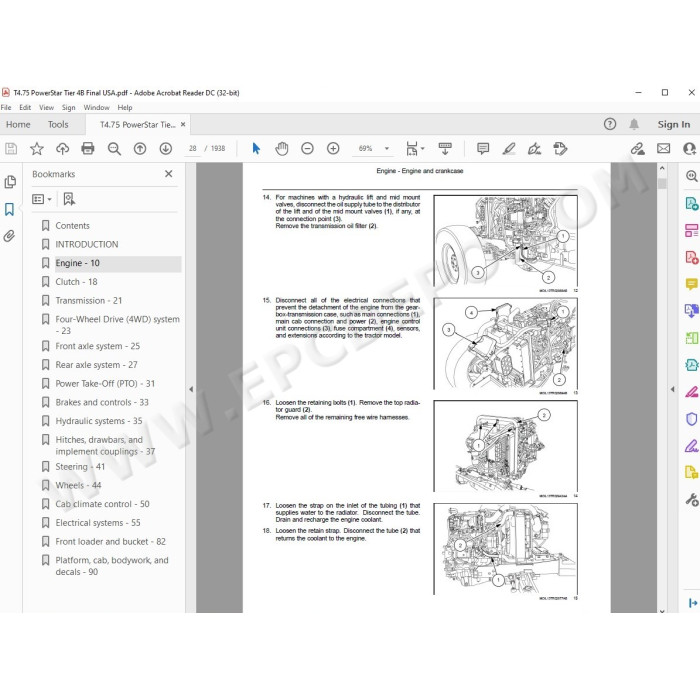Screen dimensions: 700x700
Task: Open the Edit menu
Action: [x=25, y=108]
